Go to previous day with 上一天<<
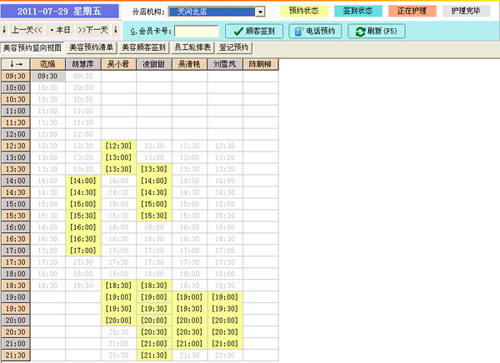Image resolution: width=500 pixels, height=363 pixels. pos(27,30)
